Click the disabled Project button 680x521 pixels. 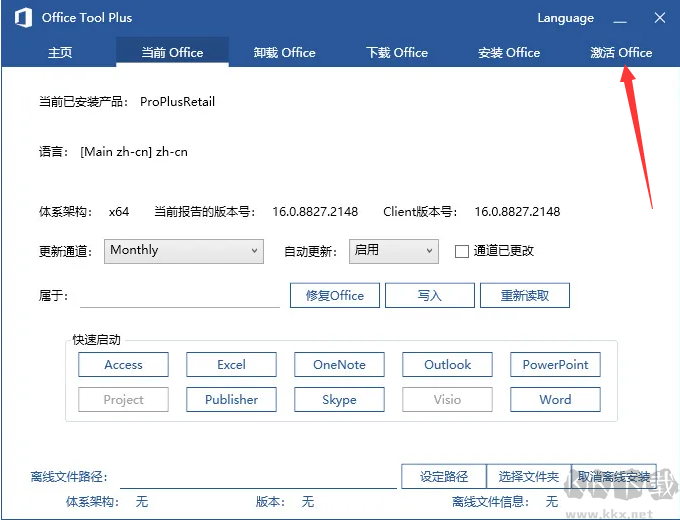(124, 400)
